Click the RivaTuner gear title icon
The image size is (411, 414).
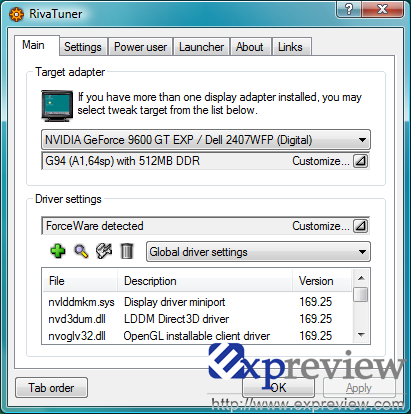pos(16,14)
